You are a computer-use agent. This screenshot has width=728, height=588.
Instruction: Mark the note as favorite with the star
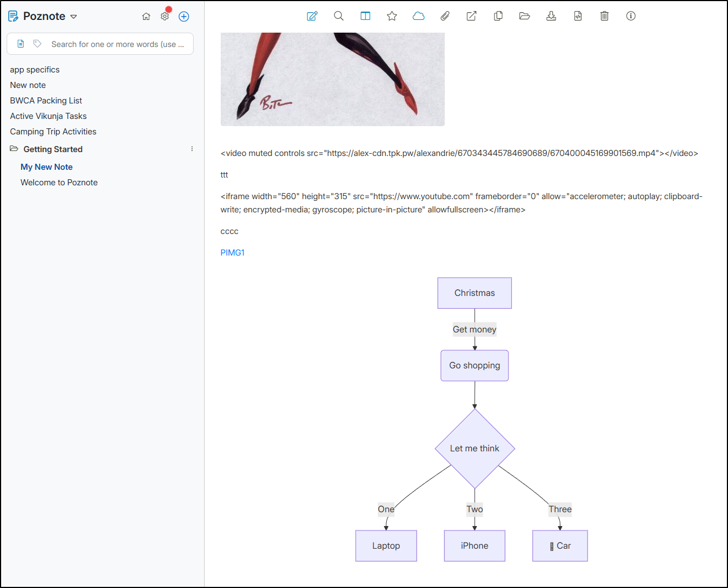pyautogui.click(x=392, y=16)
